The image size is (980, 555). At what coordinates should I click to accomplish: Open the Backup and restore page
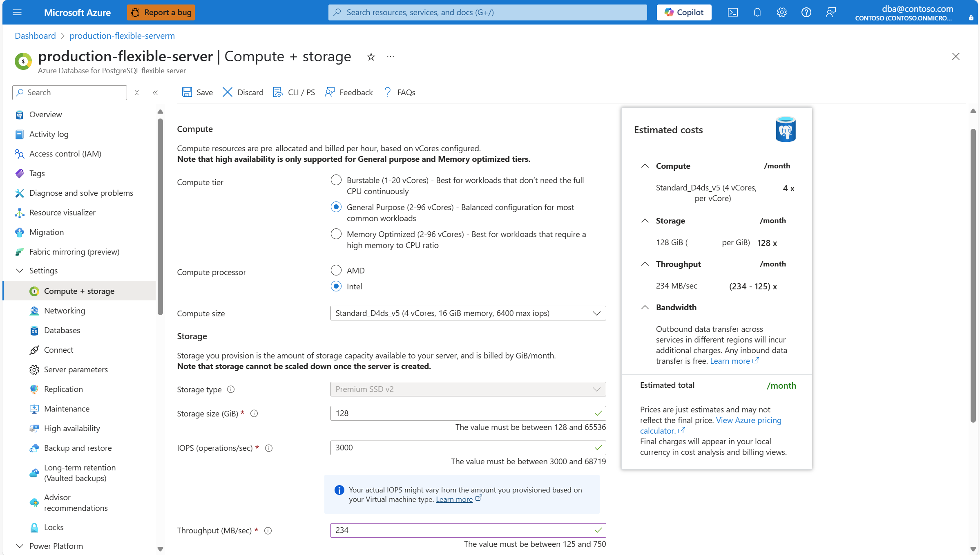[78, 448]
